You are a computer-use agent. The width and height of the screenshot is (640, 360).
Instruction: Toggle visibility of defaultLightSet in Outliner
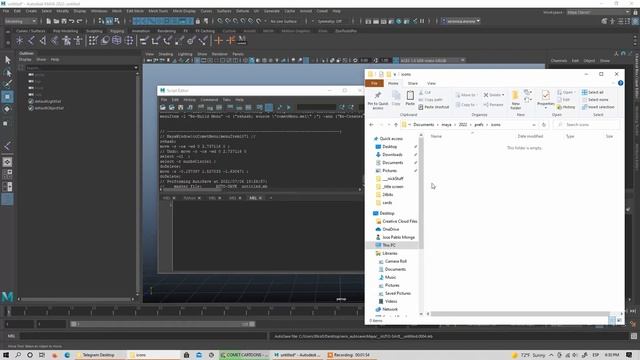[31, 101]
